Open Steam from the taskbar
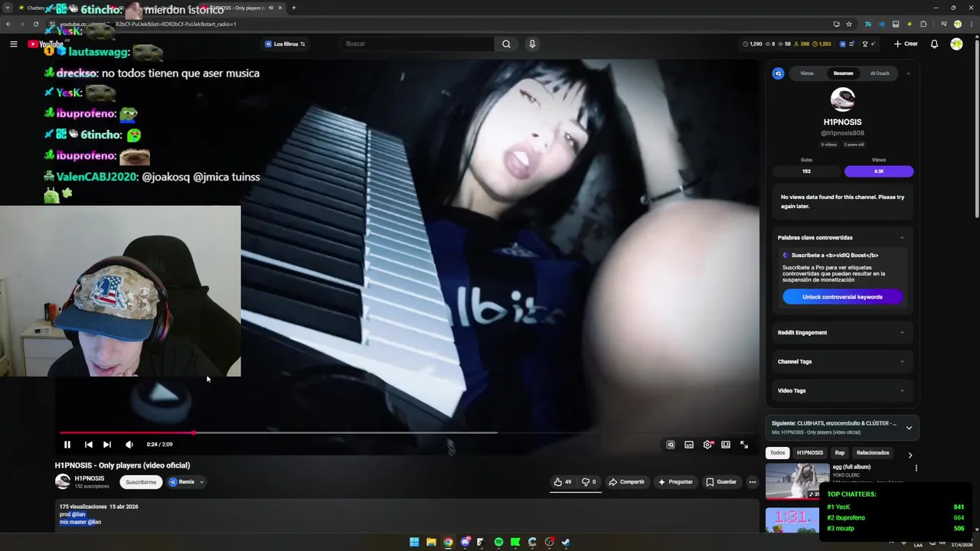 pos(566,542)
